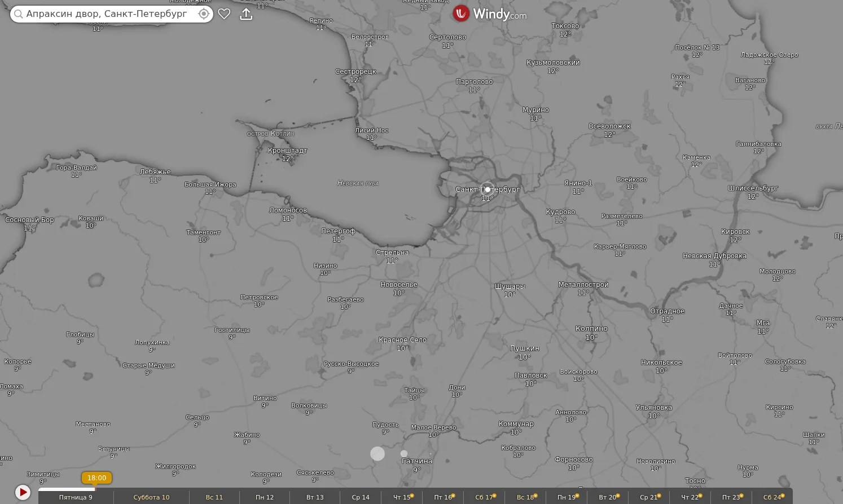Click the locate-me target icon
This screenshot has height=504, width=843.
(204, 14)
